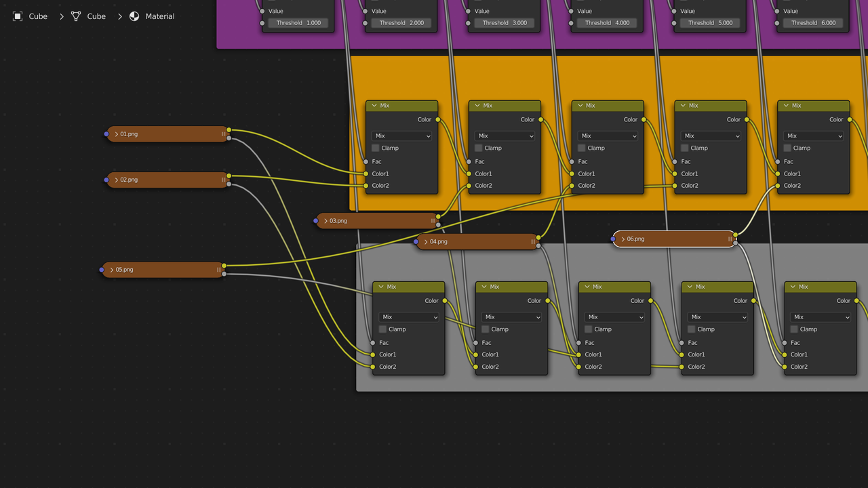This screenshot has height=488, width=868.
Task: Click the Threshold 3.000 field
Action: click(x=505, y=23)
